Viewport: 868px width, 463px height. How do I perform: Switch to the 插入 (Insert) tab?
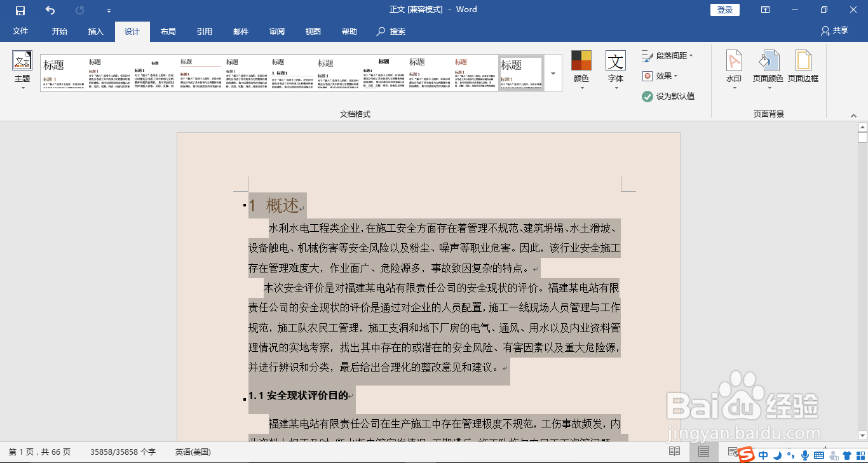(95, 31)
